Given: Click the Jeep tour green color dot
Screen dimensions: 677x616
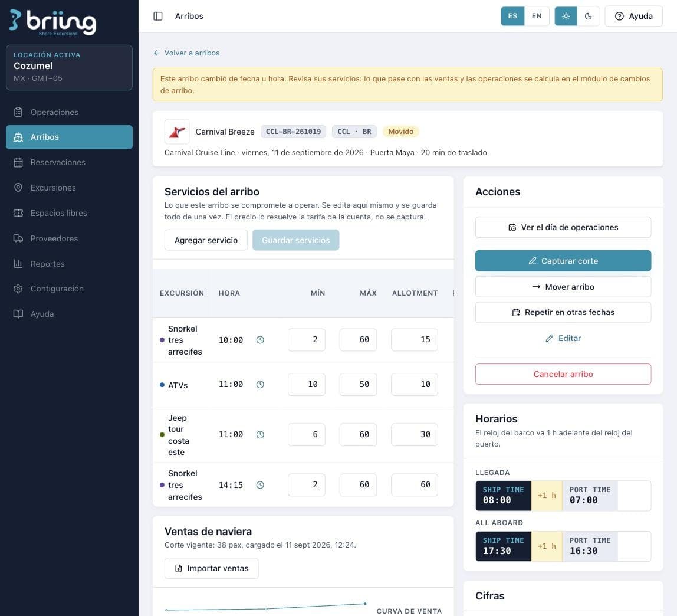Looking at the screenshot, I should point(162,435).
